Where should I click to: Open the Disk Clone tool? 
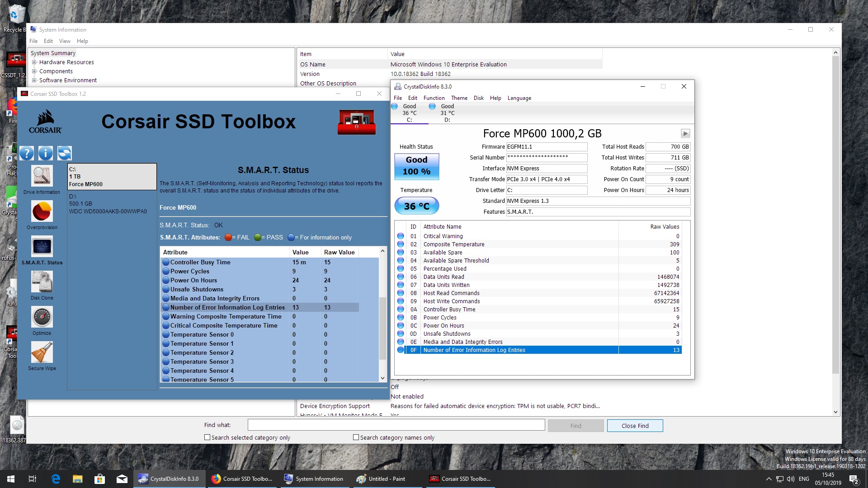point(42,282)
